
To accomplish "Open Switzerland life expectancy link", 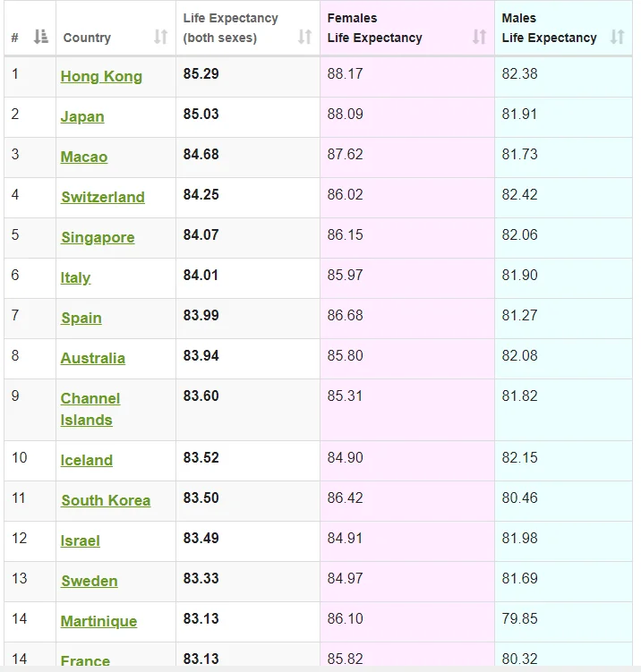I will click(x=103, y=197).
